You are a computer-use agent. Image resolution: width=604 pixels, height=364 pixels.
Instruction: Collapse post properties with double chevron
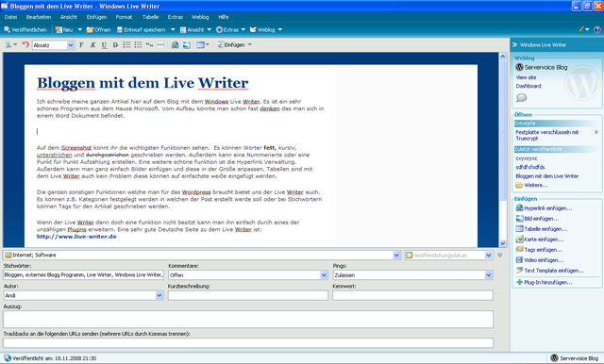[x=499, y=255]
